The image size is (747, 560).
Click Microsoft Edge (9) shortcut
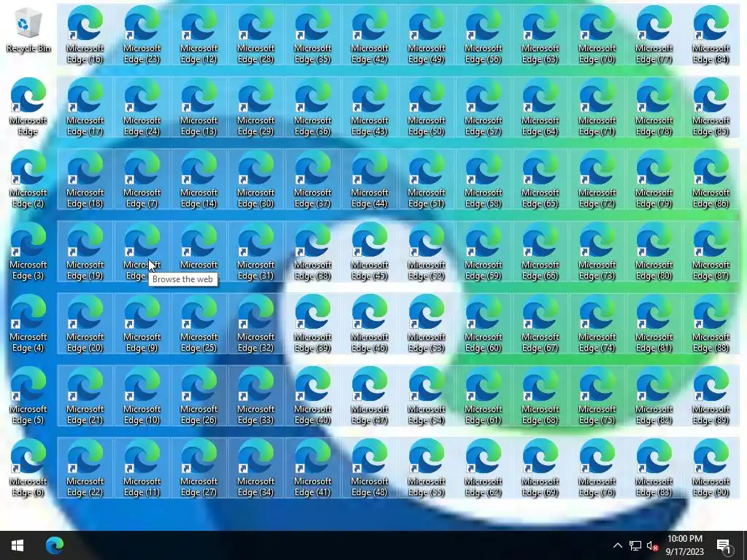tap(142, 324)
